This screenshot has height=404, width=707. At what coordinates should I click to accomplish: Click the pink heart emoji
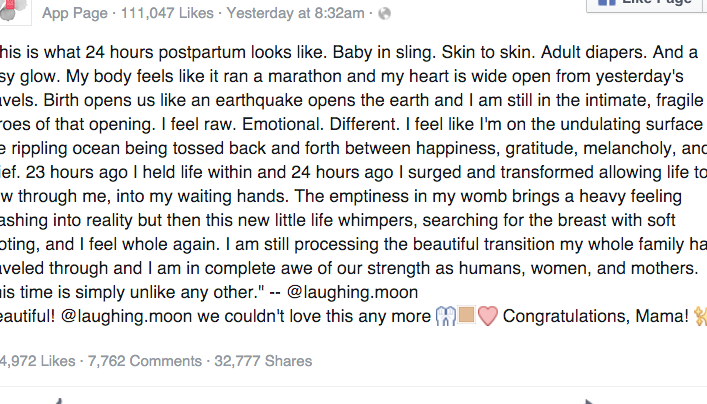tap(487, 317)
